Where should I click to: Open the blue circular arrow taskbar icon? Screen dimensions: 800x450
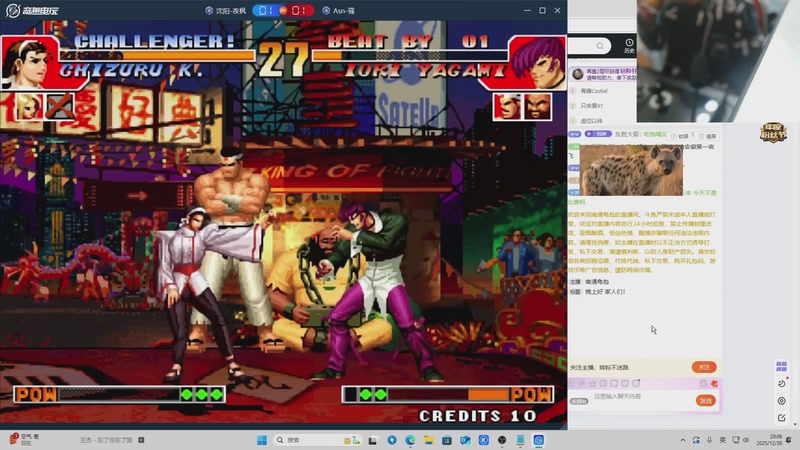coord(392,440)
